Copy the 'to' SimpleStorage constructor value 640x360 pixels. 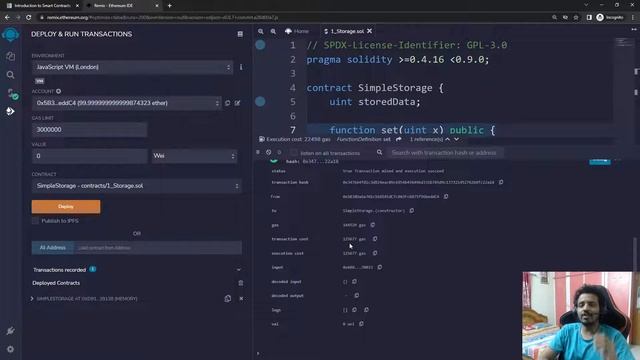411,211
